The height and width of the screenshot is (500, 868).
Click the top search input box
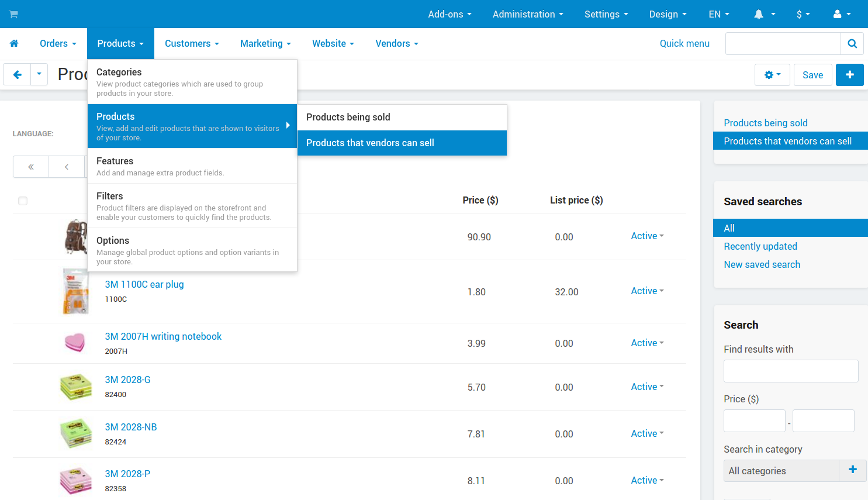(783, 43)
